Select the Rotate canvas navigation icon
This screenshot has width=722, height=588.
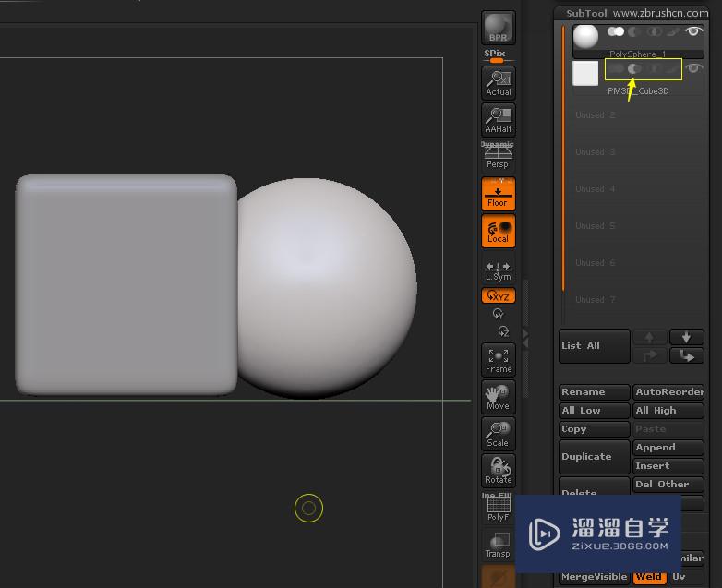coord(499,471)
